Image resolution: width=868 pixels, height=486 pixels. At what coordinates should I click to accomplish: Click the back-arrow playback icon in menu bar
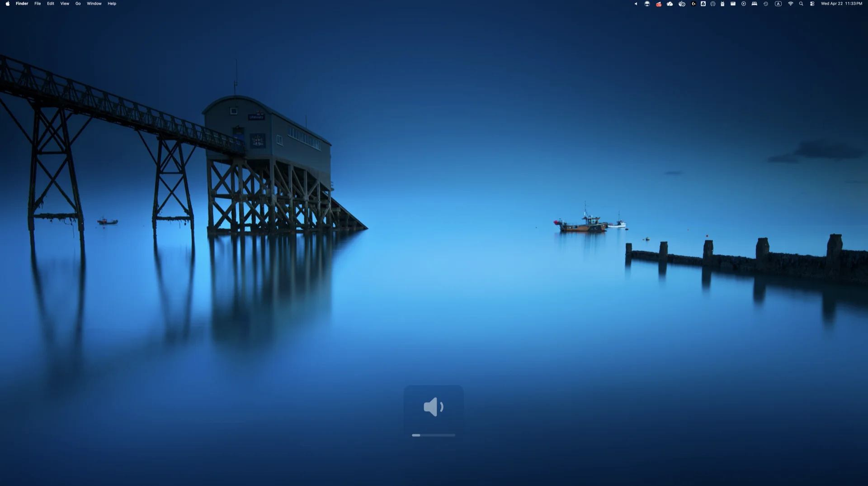click(x=636, y=4)
